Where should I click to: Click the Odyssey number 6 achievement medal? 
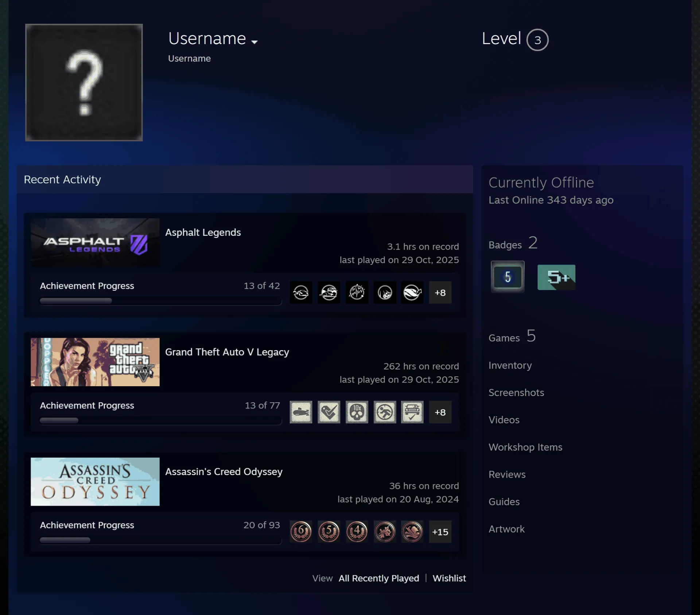301,532
